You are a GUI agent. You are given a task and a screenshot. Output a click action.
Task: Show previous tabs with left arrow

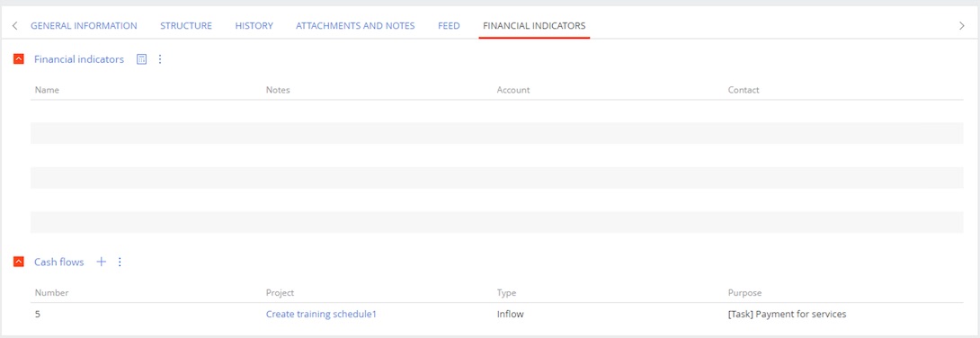pos(15,25)
